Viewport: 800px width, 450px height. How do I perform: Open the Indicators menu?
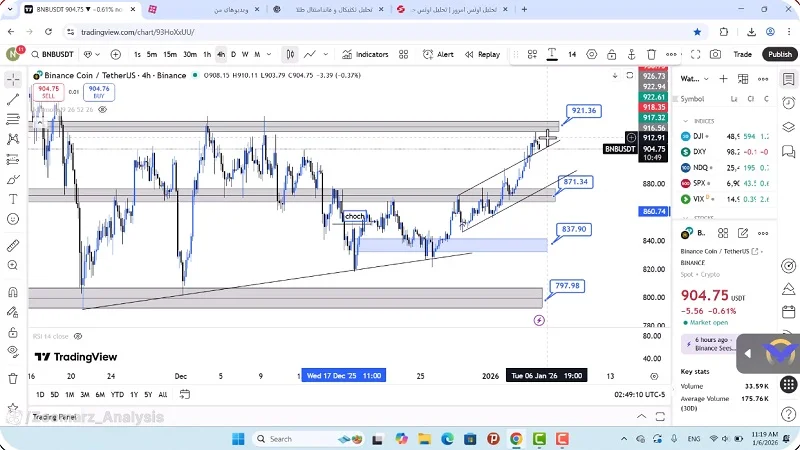[365, 55]
